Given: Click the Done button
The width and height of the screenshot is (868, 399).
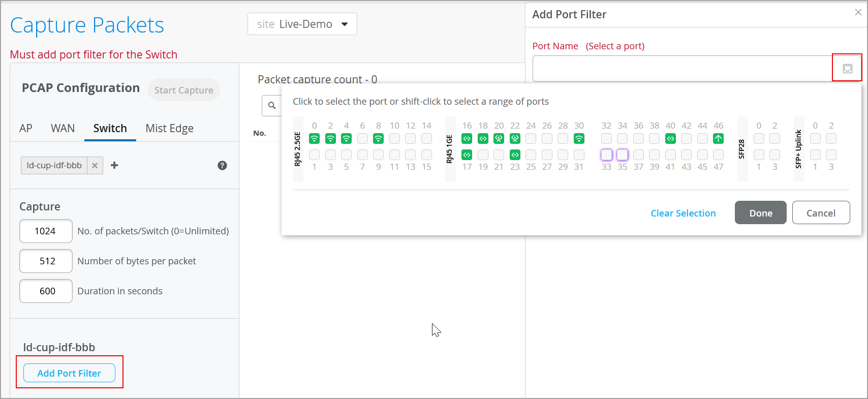Looking at the screenshot, I should point(760,213).
